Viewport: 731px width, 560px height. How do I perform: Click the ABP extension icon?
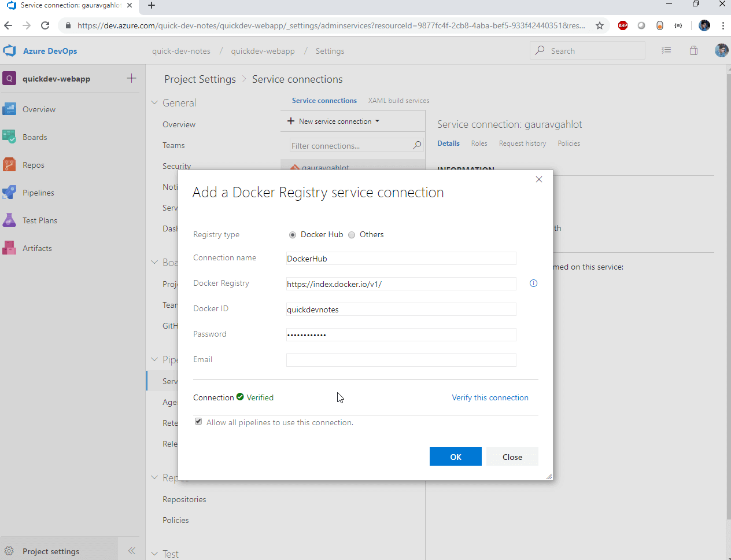[623, 25]
